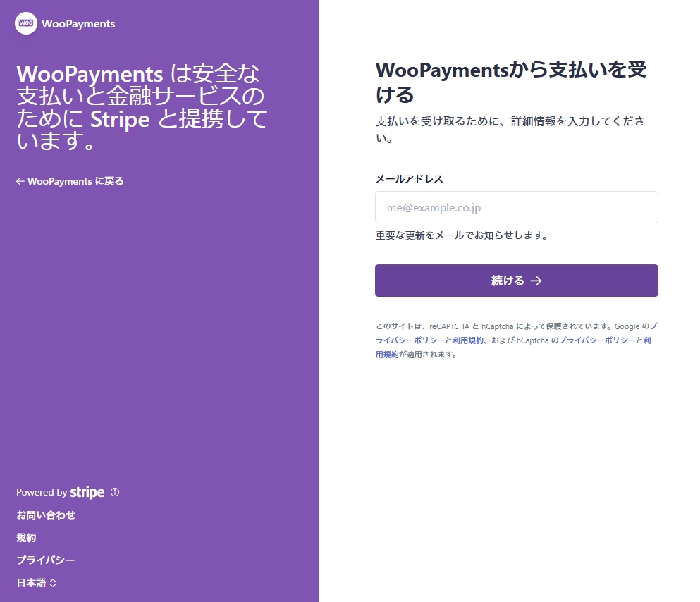Open hCaptcha's プライバシーポリシー link
Viewport: 700px width, 602px height.
pos(597,340)
